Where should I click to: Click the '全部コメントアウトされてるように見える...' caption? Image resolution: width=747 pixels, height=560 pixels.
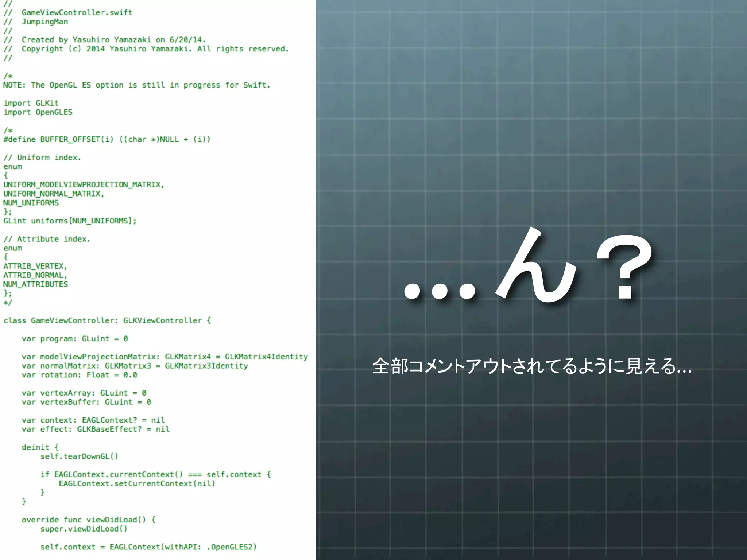coord(532,366)
